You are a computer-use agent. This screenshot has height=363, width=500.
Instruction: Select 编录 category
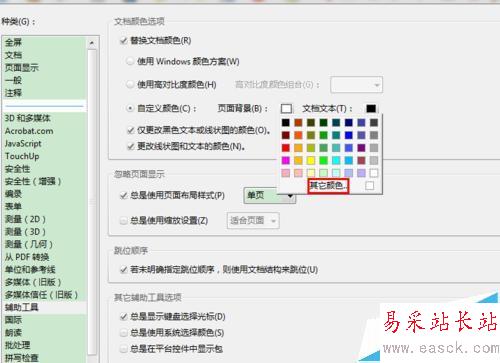coord(13,194)
